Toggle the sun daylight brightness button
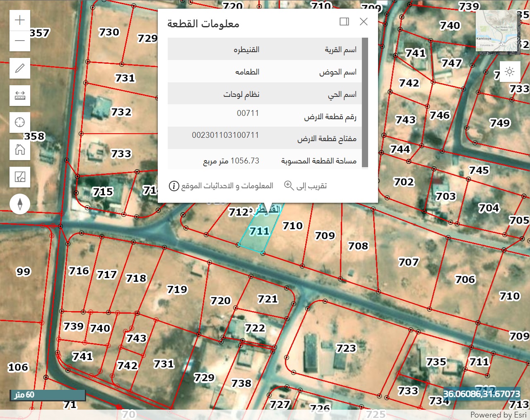The width and height of the screenshot is (530, 420). click(x=510, y=72)
